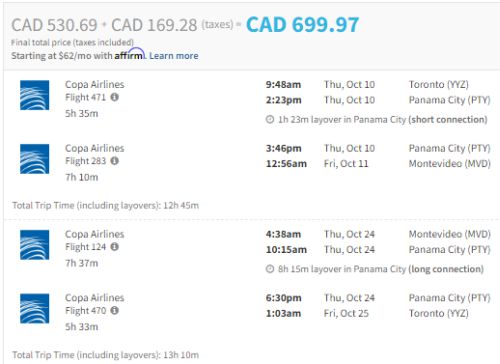Click clock icon by 8h 15m layover
The width and height of the screenshot is (500, 364).
coord(270,269)
